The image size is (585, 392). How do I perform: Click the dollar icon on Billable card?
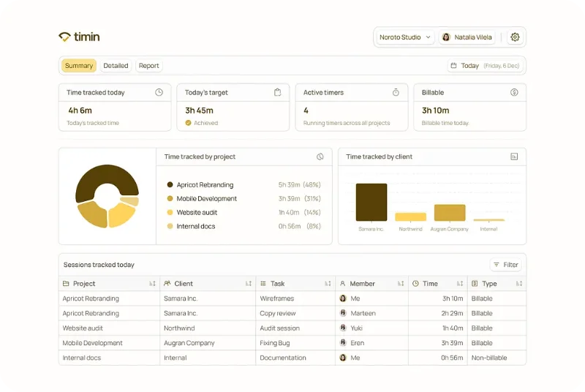point(514,92)
